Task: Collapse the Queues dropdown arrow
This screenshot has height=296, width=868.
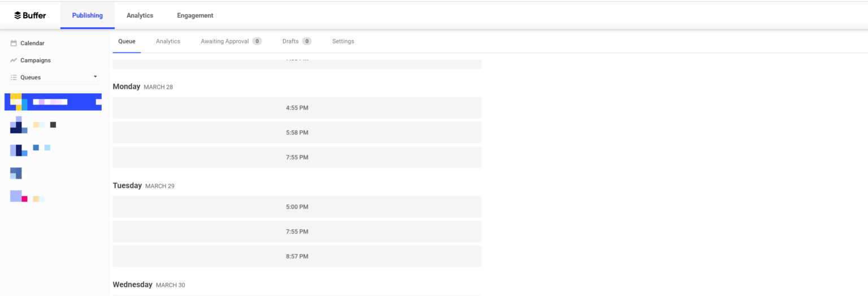Action: [x=95, y=77]
